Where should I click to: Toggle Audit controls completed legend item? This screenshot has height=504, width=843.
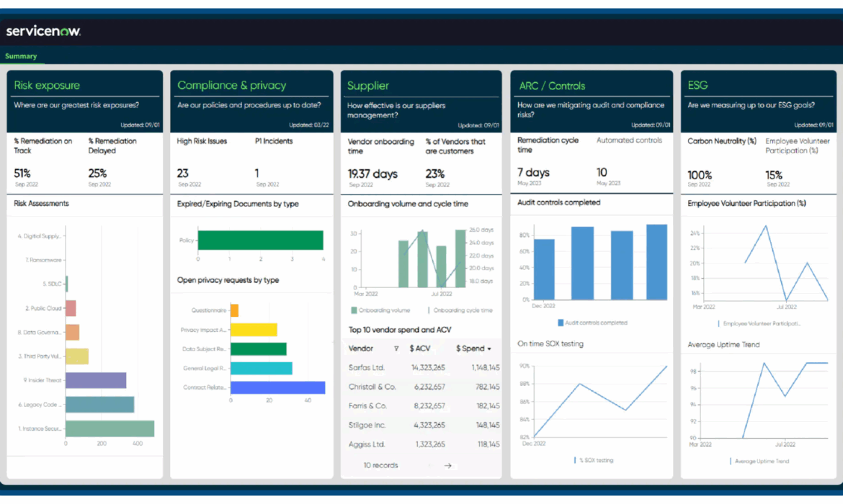point(592,323)
